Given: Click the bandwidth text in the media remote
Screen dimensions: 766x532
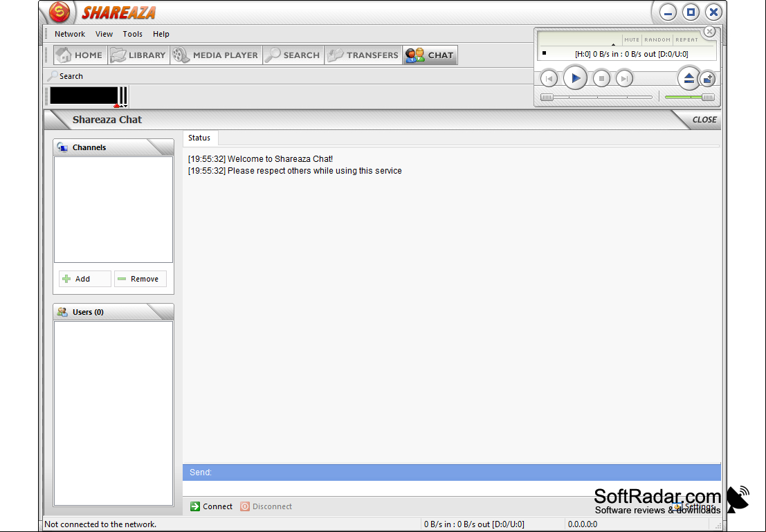Looking at the screenshot, I should coord(631,54).
